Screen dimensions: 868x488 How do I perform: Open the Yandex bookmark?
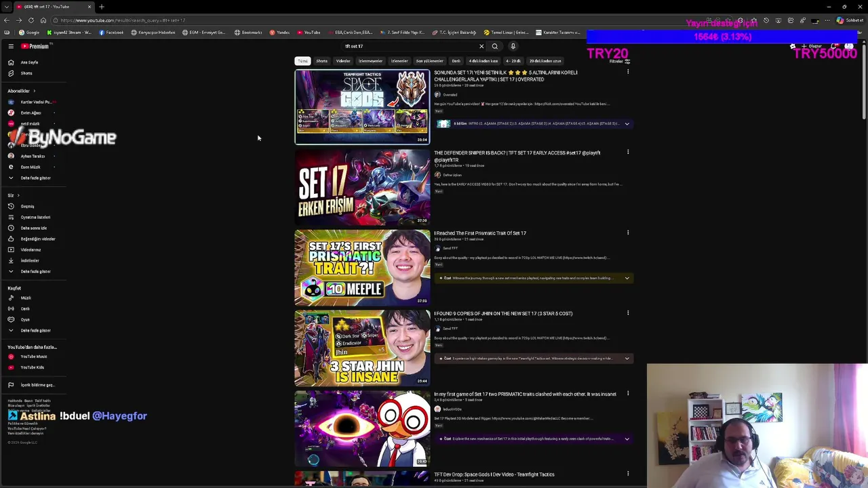click(x=279, y=33)
